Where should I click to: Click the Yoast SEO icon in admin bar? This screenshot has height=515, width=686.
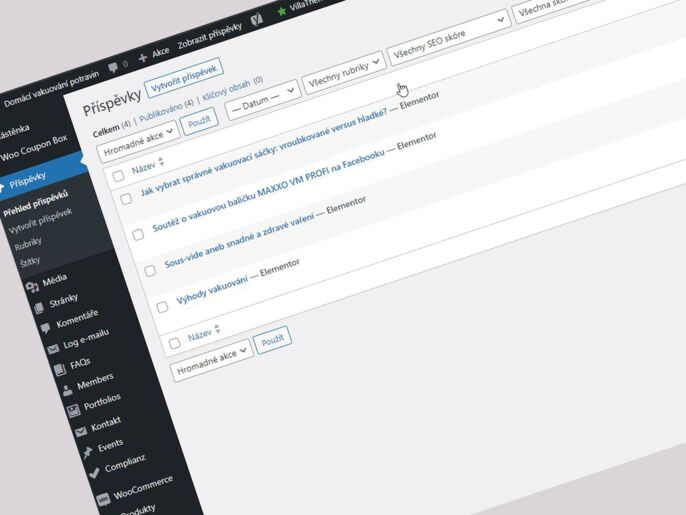click(x=256, y=19)
